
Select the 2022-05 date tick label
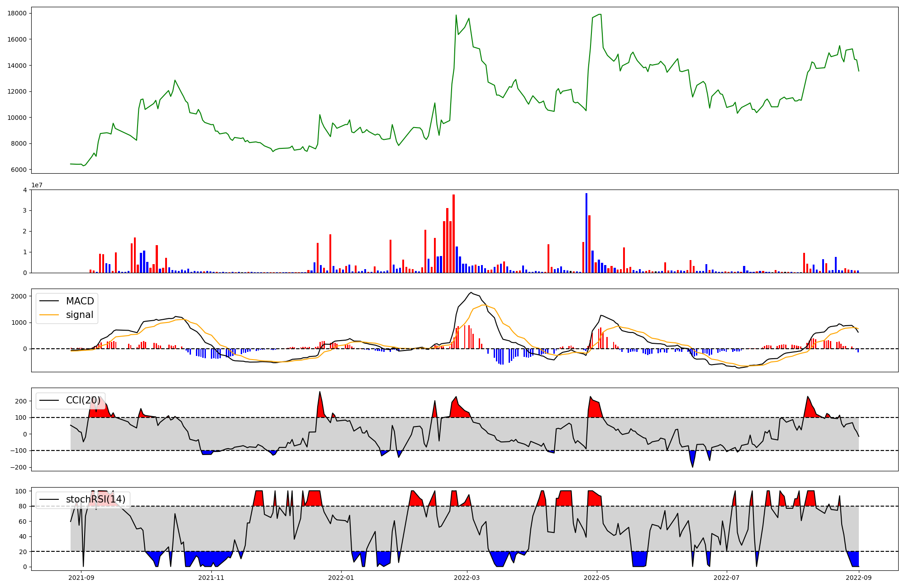596,578
